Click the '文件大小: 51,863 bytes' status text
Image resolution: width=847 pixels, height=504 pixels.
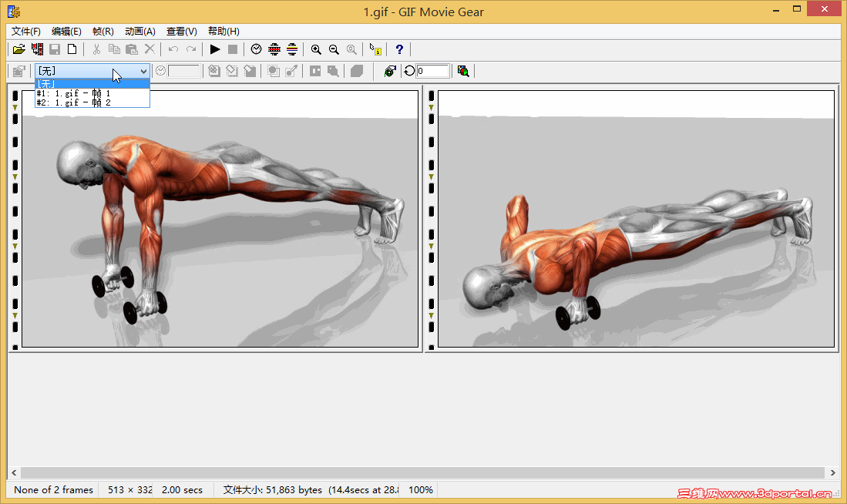(273, 490)
